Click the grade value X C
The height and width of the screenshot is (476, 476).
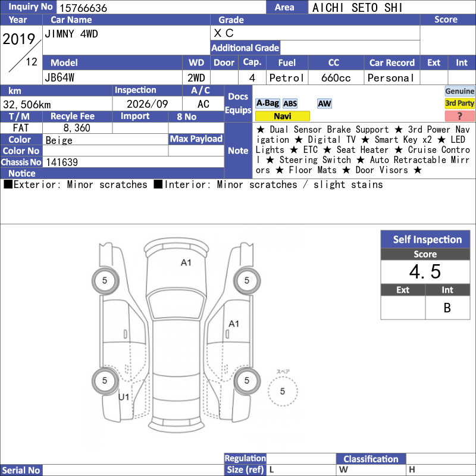click(x=224, y=33)
